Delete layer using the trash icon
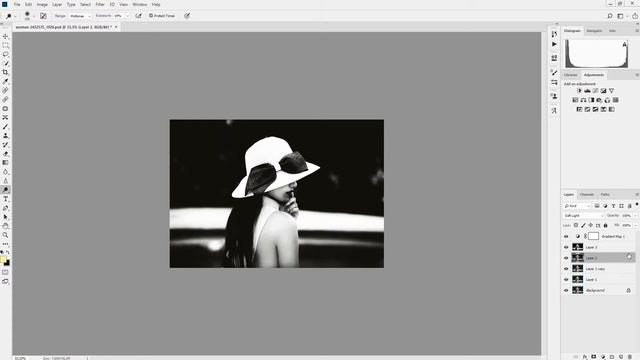This screenshot has width=640, height=360. click(x=630, y=357)
